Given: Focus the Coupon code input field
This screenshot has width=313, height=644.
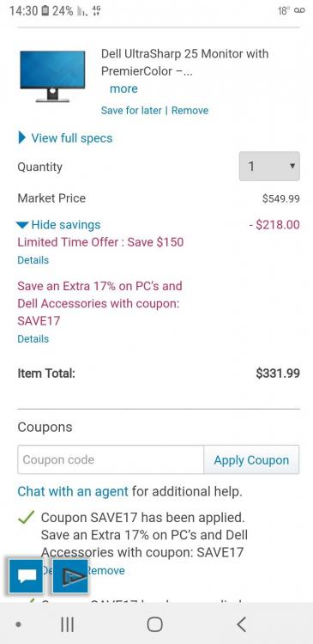Looking at the screenshot, I should [x=111, y=459].
